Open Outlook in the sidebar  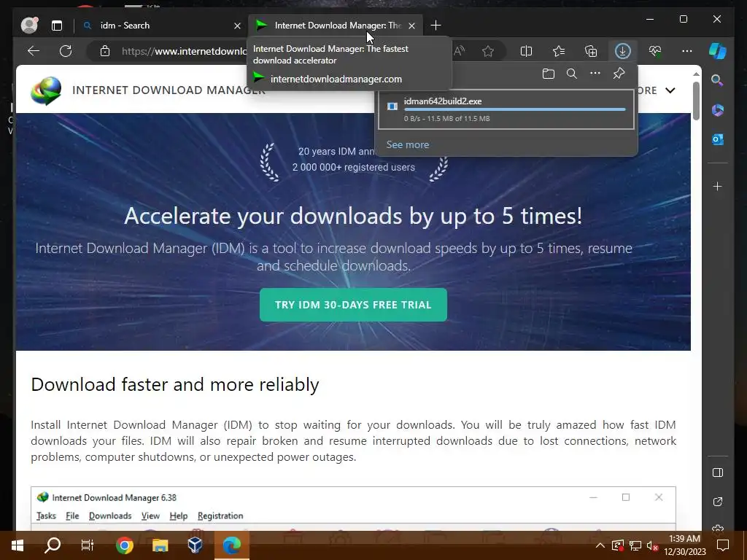pyautogui.click(x=718, y=139)
